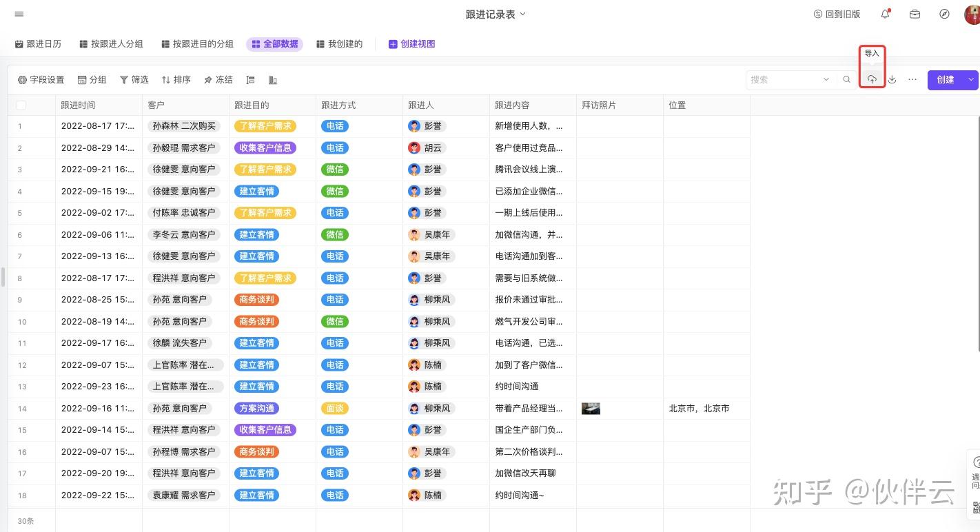This screenshot has height=532, width=980.
Task: Click customer tag 付陈率 忠诚客户
Action: click(x=184, y=213)
